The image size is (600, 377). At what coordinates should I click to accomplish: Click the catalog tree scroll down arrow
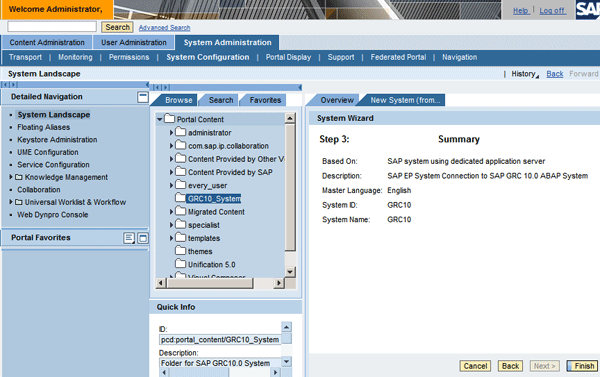pos(290,272)
